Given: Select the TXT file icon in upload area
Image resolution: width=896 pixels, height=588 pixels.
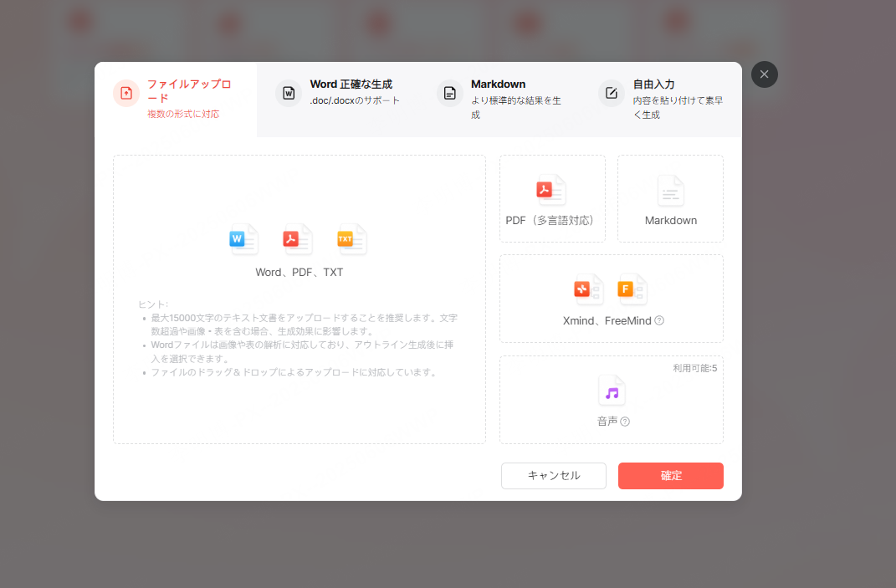Looking at the screenshot, I should click(351, 239).
